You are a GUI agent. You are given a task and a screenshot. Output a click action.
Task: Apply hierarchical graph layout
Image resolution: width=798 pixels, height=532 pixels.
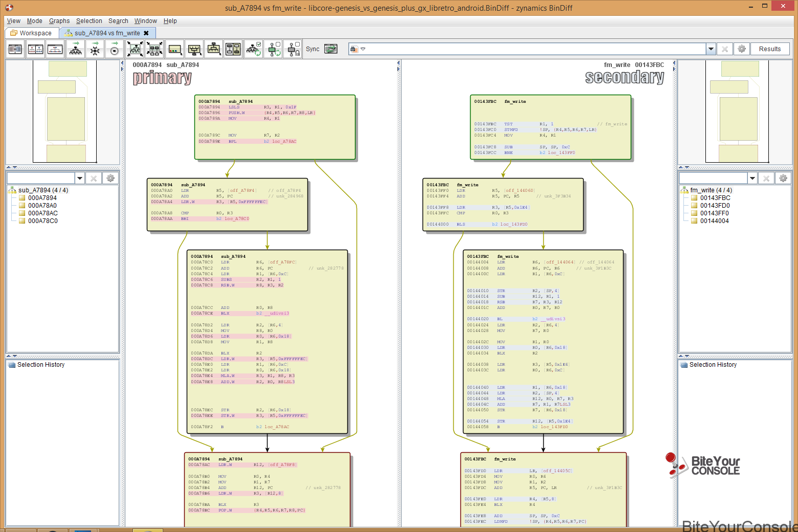coord(76,49)
